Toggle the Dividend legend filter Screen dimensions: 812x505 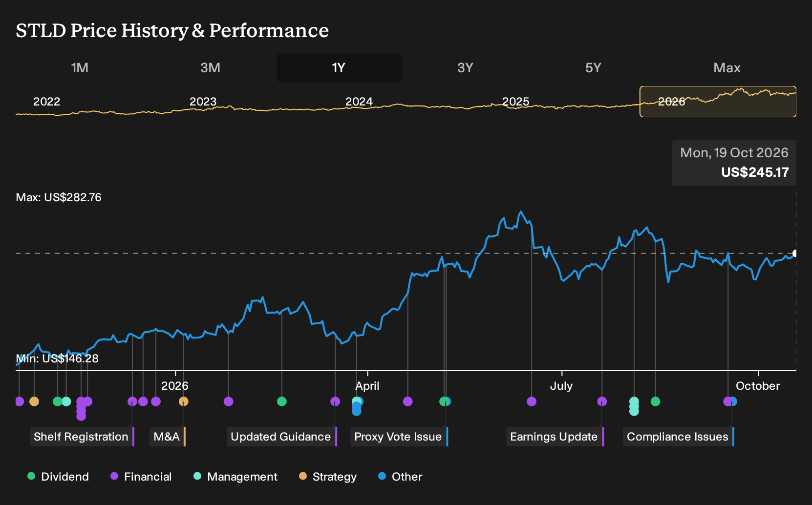coord(58,476)
